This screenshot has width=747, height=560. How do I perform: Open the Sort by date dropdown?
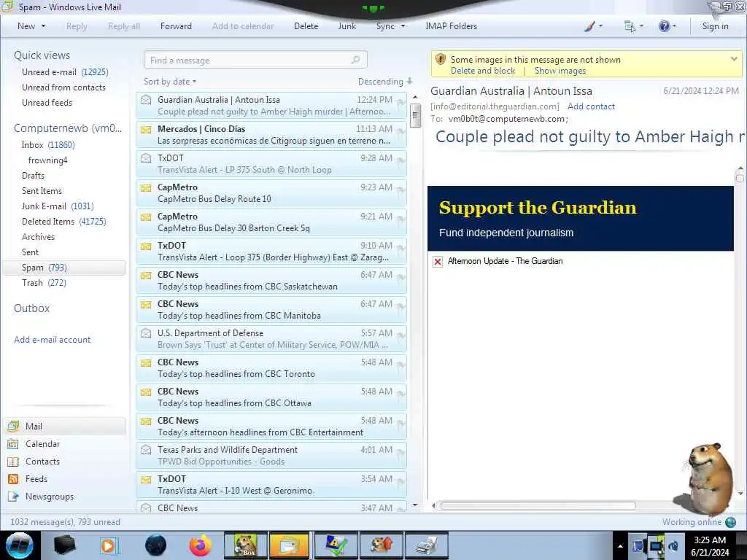(x=170, y=82)
